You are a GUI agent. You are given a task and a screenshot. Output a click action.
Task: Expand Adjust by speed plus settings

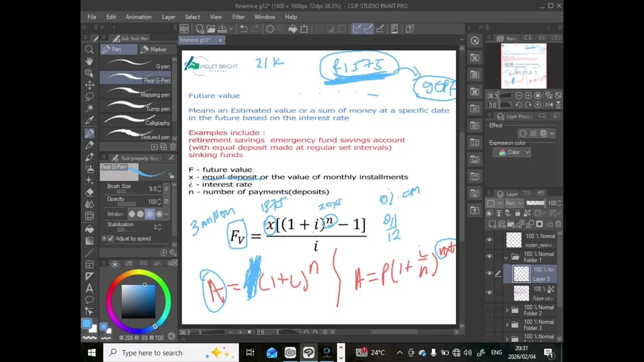[104, 238]
